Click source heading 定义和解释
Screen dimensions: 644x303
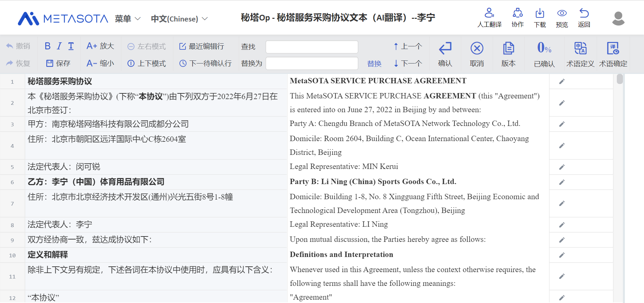(x=48, y=255)
